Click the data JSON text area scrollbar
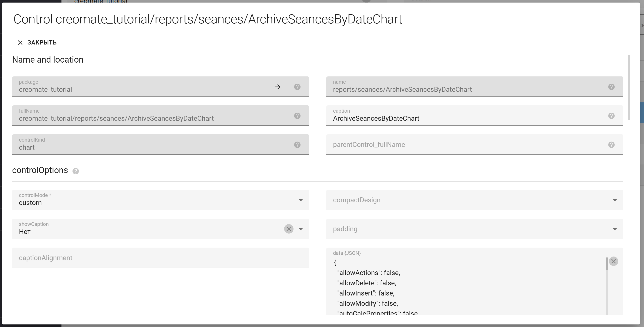The image size is (644, 327). [x=607, y=264]
